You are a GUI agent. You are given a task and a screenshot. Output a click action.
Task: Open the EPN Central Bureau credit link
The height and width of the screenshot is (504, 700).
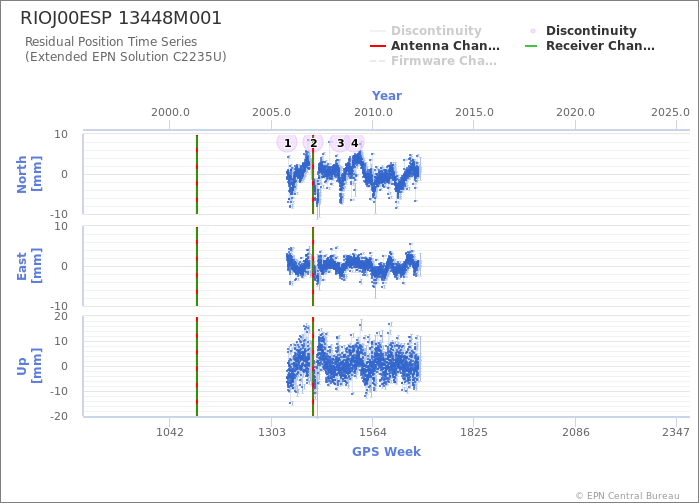coord(627,496)
